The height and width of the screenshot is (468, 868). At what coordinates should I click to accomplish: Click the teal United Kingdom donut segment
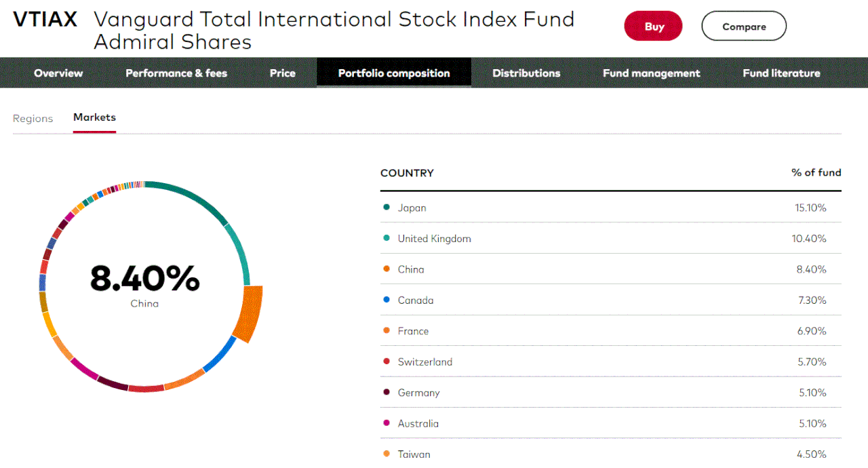241,252
